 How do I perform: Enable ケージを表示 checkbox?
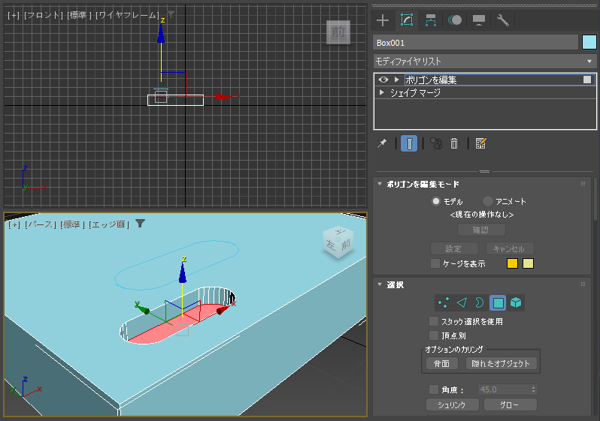(x=435, y=264)
